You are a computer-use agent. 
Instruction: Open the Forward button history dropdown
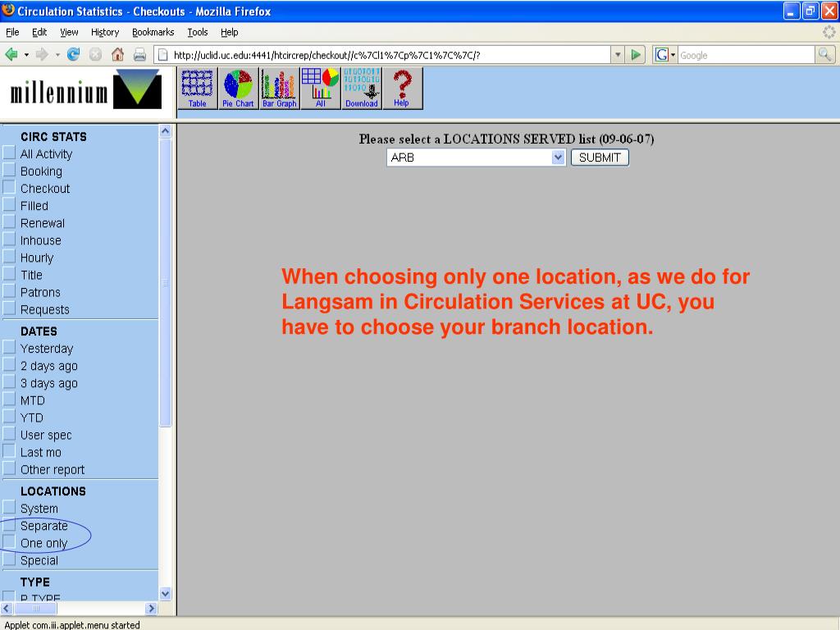pos(57,55)
